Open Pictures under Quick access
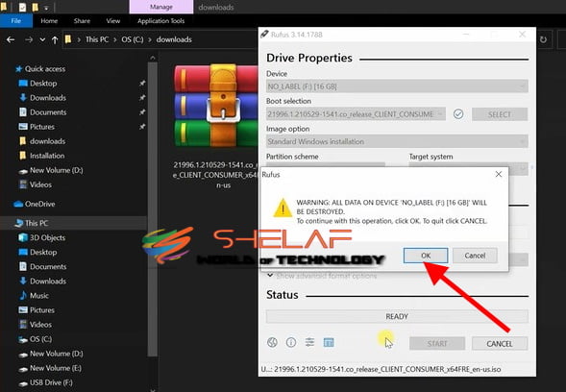 point(42,127)
